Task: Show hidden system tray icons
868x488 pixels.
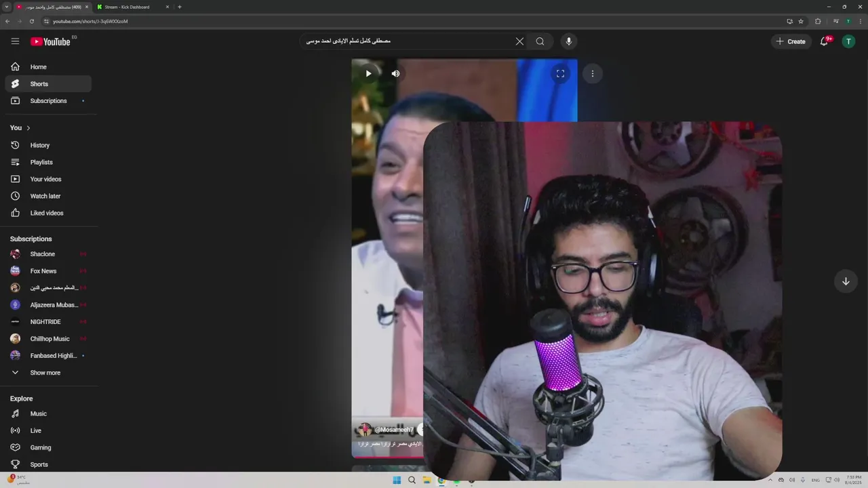Action: (x=770, y=480)
